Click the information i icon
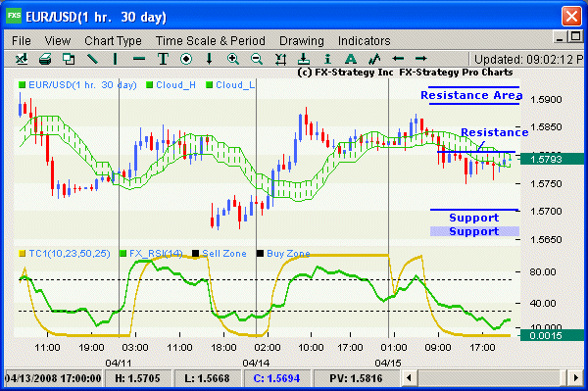588x391 pixels. tap(327, 59)
